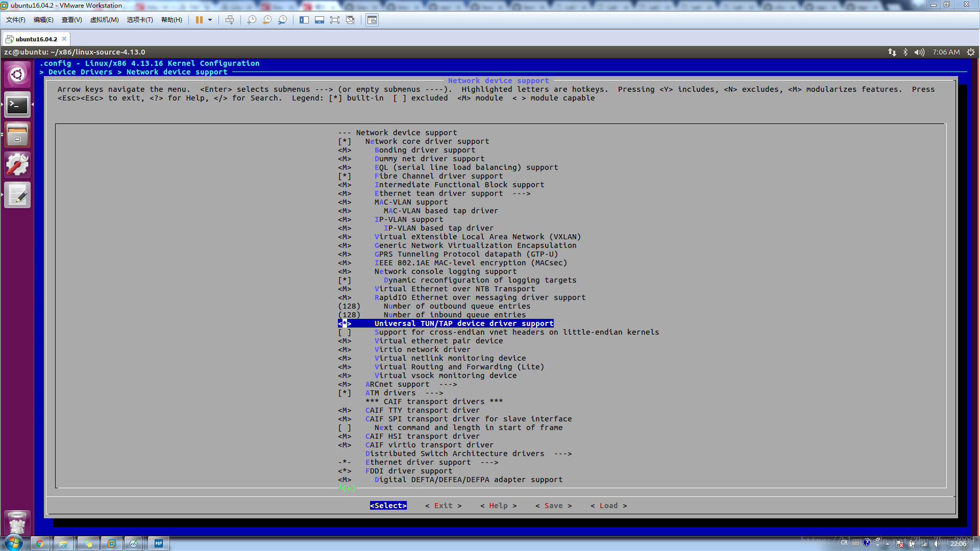Open the 编辑(E) menu
This screenshot has height=551, width=980.
click(x=43, y=20)
